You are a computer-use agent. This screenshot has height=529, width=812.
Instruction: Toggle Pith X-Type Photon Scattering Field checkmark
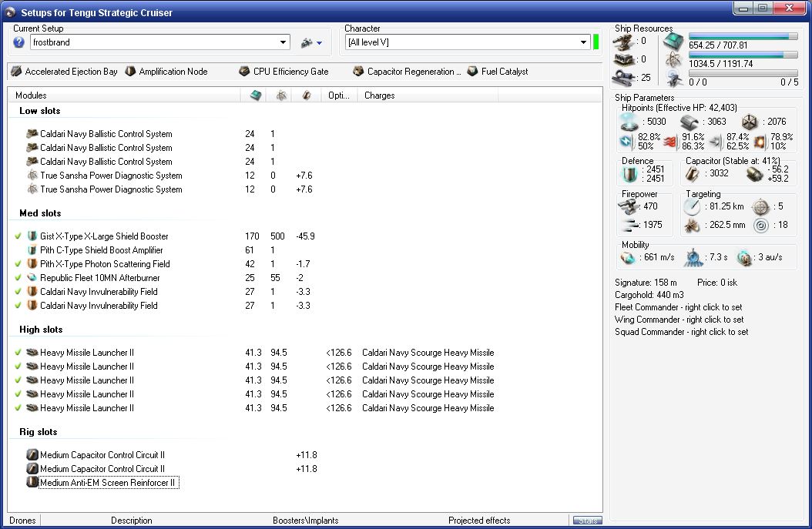point(18,264)
